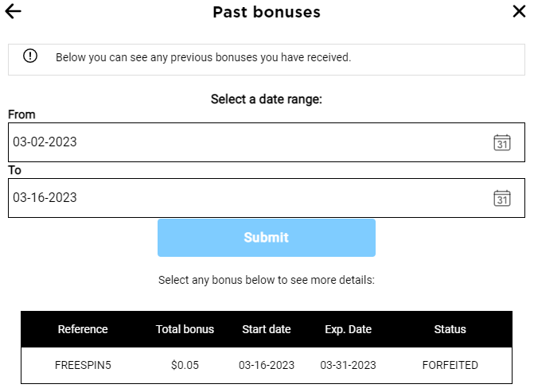Click the Total bonus column header
Image resolution: width=534 pixels, height=392 pixels.
tap(185, 329)
